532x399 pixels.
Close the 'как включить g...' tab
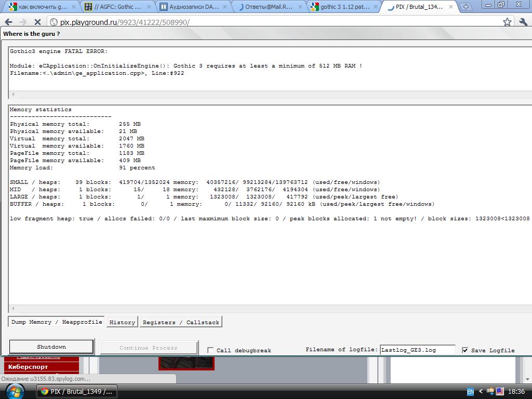[x=74, y=7]
